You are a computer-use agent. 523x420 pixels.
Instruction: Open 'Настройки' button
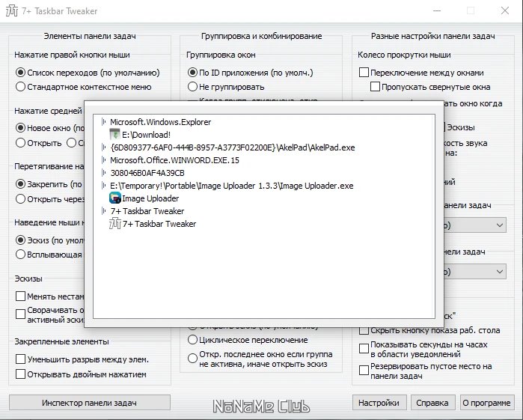coord(379,403)
